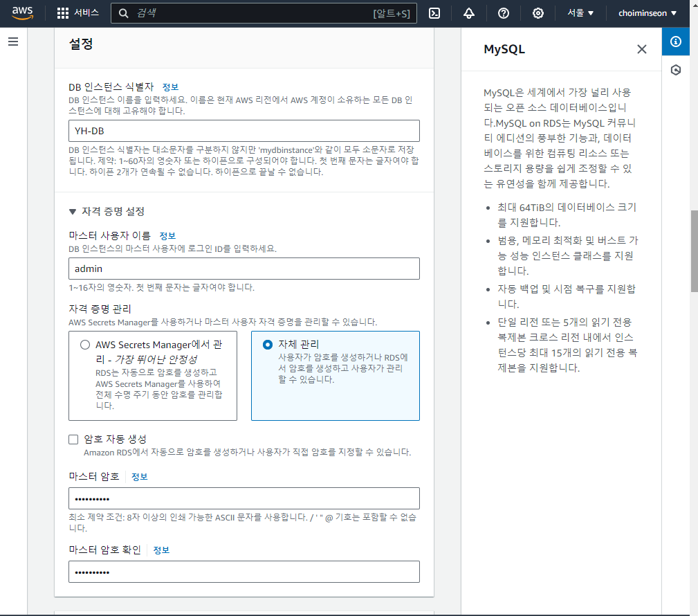The height and width of the screenshot is (616, 698).
Task: Click the '최대 64TiB의 데이터베이스 크기' bullet
Action: pos(567,215)
